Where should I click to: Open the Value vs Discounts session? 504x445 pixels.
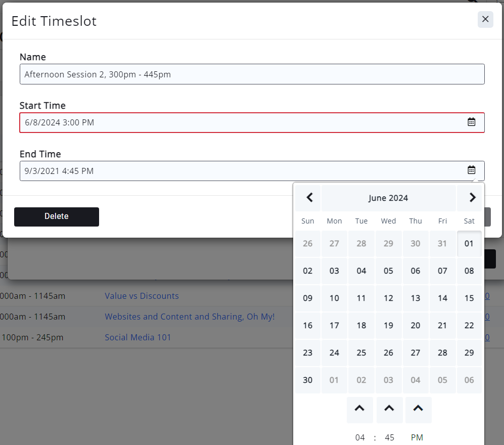[x=142, y=295]
